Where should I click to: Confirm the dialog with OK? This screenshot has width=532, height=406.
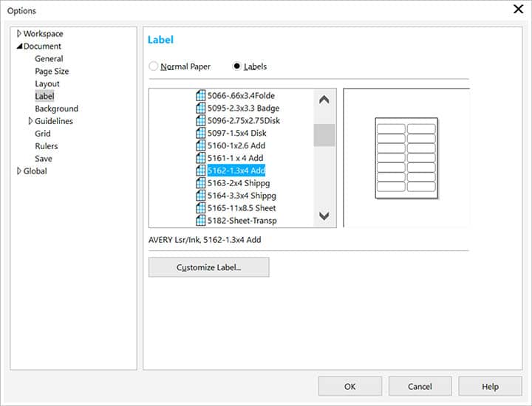click(350, 386)
